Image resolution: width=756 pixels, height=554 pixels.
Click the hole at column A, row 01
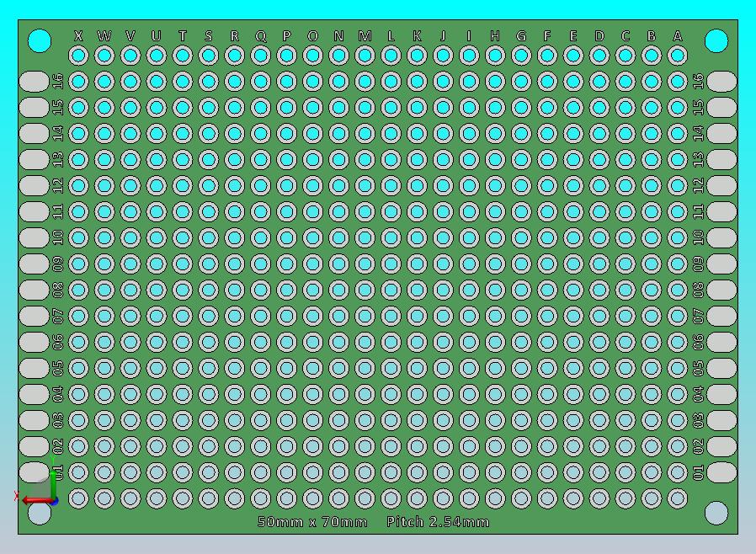pos(678,472)
